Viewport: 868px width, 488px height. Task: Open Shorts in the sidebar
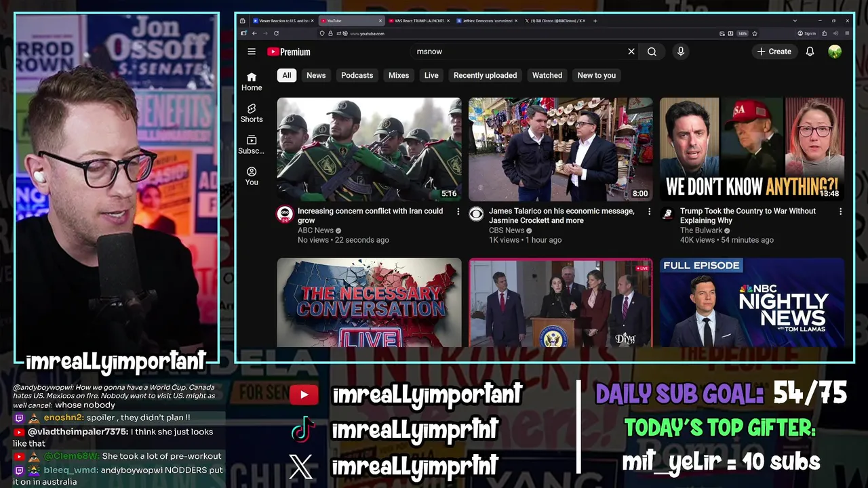252,113
